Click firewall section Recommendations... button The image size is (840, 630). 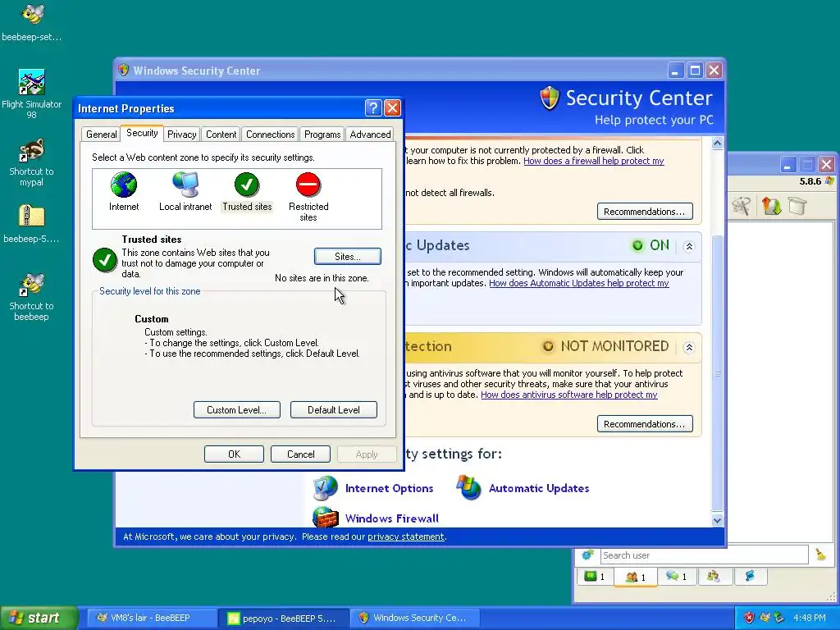tap(645, 212)
